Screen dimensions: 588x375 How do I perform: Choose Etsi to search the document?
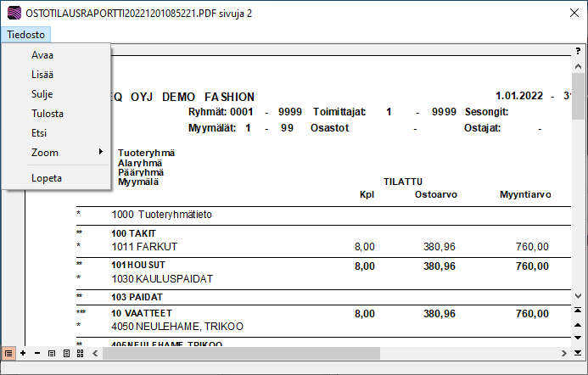tap(40, 132)
